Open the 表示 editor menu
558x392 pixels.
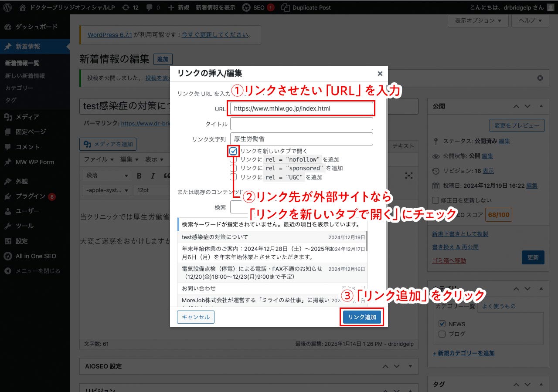tap(154, 159)
